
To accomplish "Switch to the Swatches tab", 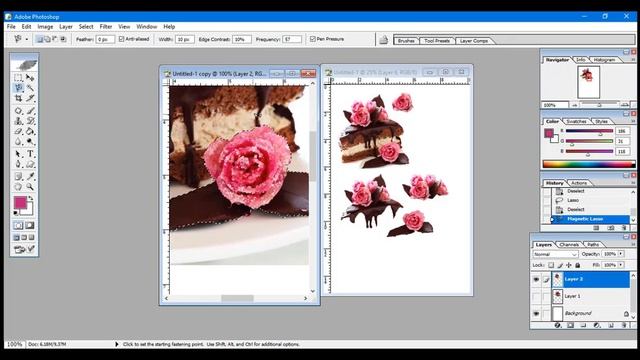I will tap(577, 121).
